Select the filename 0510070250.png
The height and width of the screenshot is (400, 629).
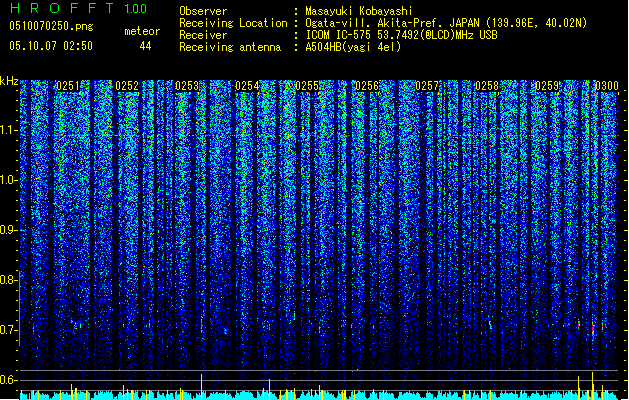pyautogui.click(x=51, y=26)
